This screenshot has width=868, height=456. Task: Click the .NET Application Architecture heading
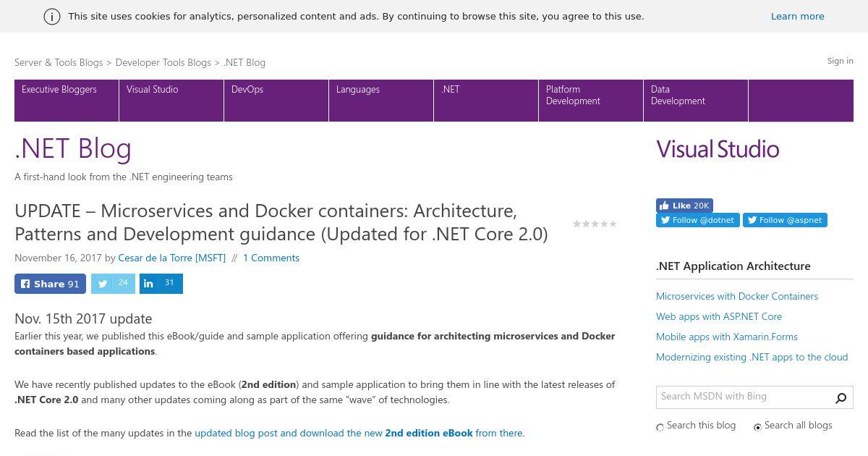(x=733, y=266)
